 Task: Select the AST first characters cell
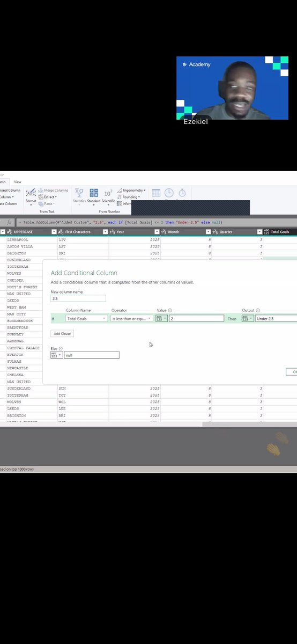pos(83,246)
